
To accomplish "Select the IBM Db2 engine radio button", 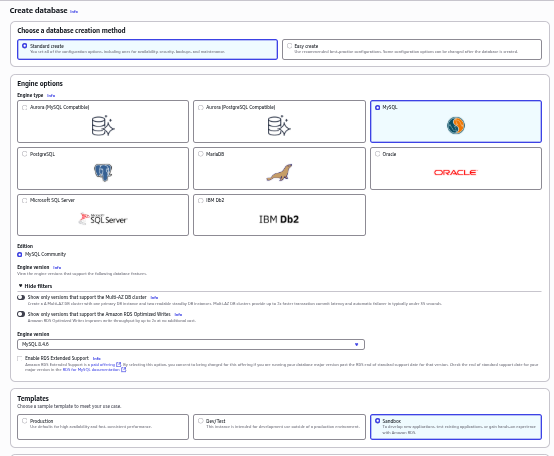I will tap(201, 201).
